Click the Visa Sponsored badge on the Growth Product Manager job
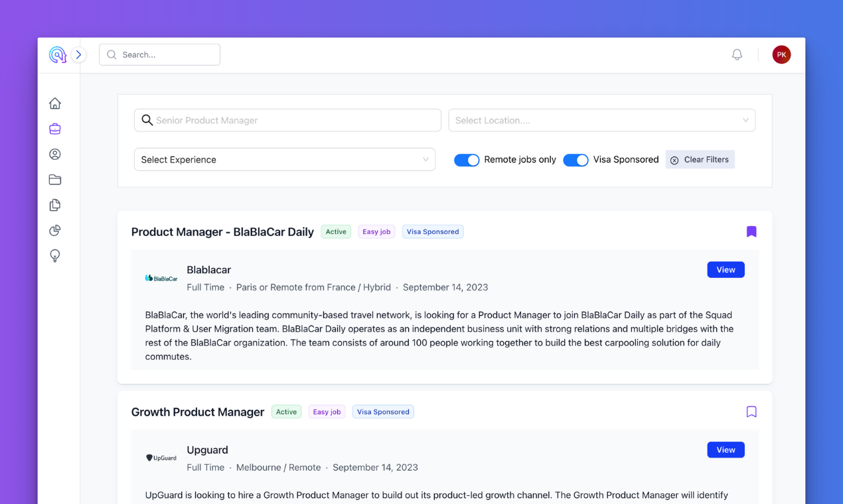The image size is (843, 504). 383,412
